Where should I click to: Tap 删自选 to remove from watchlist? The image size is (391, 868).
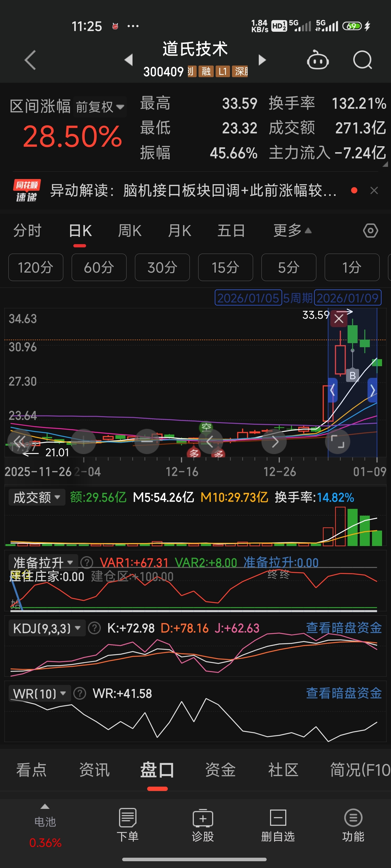click(x=278, y=825)
